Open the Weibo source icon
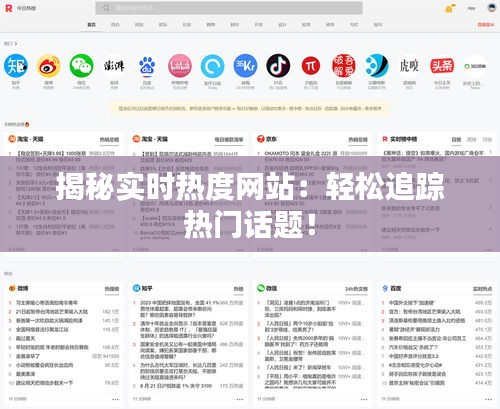The height and width of the screenshot is (409, 500). tap(49, 66)
